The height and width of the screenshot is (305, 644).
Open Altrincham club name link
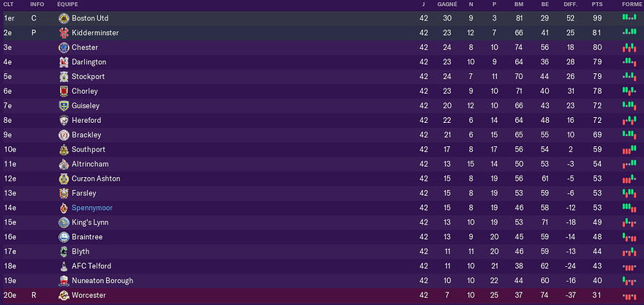[91, 165]
